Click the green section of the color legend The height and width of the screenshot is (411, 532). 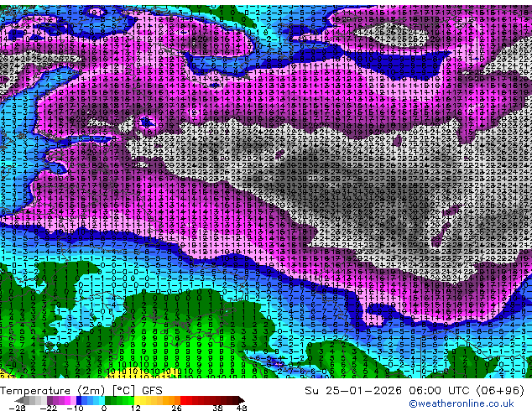119,400
